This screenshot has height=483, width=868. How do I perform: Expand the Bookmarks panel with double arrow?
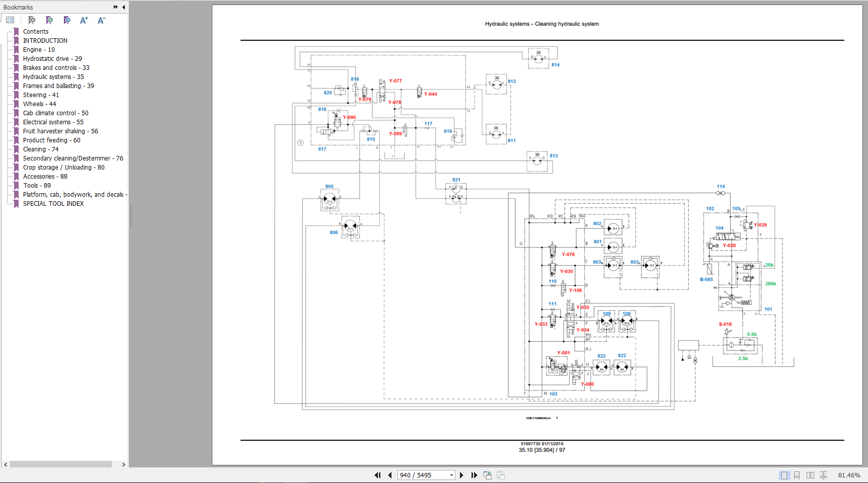(x=116, y=7)
